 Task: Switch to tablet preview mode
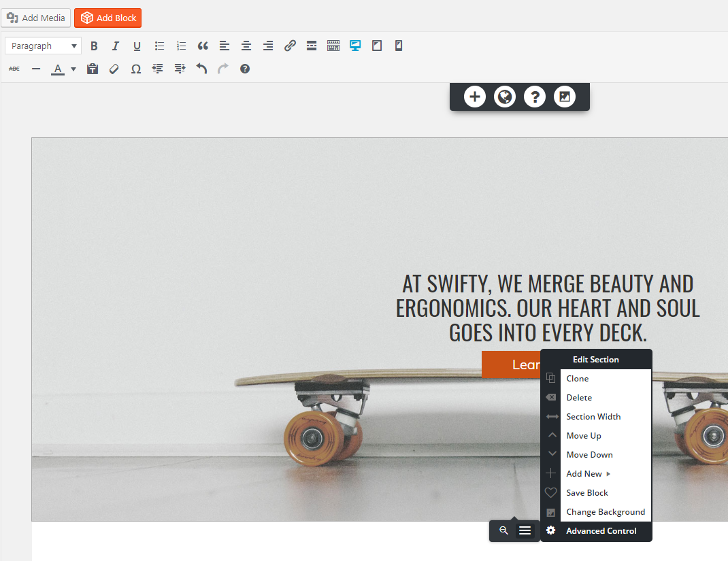pyautogui.click(x=377, y=46)
